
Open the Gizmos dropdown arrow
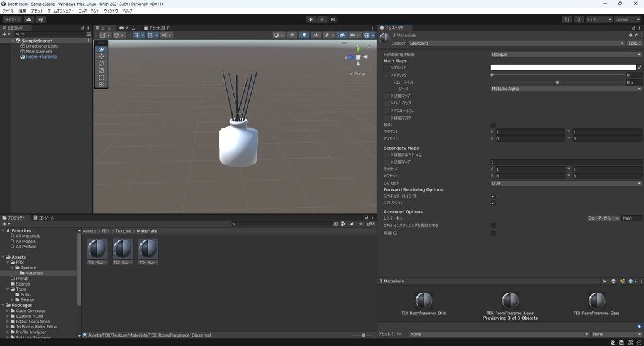[373, 35]
